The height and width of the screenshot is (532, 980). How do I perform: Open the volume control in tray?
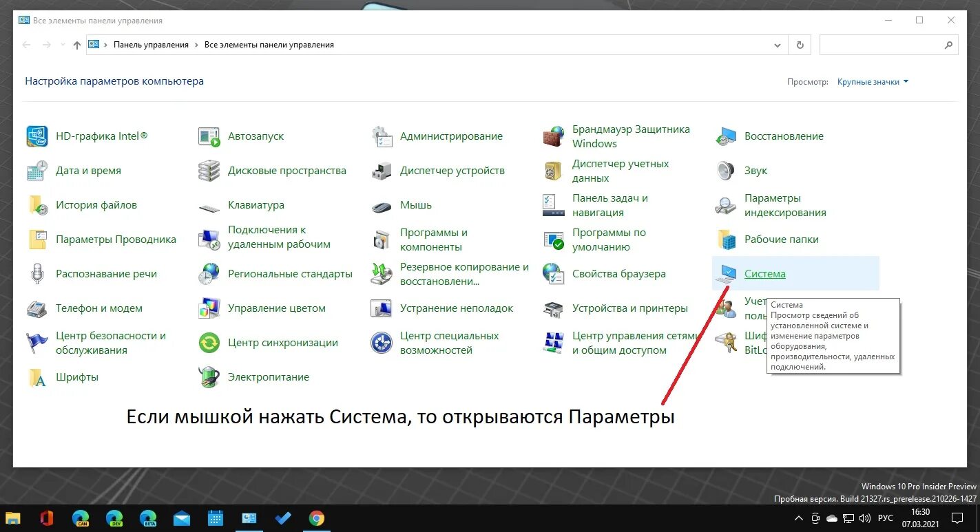pos(865,518)
